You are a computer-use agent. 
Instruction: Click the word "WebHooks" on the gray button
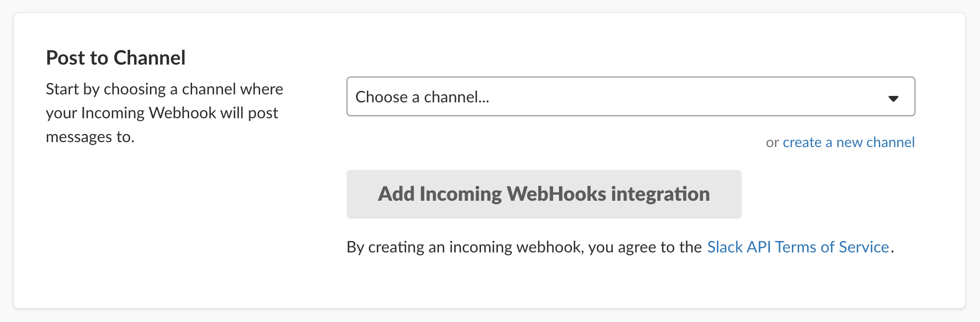coord(557,194)
